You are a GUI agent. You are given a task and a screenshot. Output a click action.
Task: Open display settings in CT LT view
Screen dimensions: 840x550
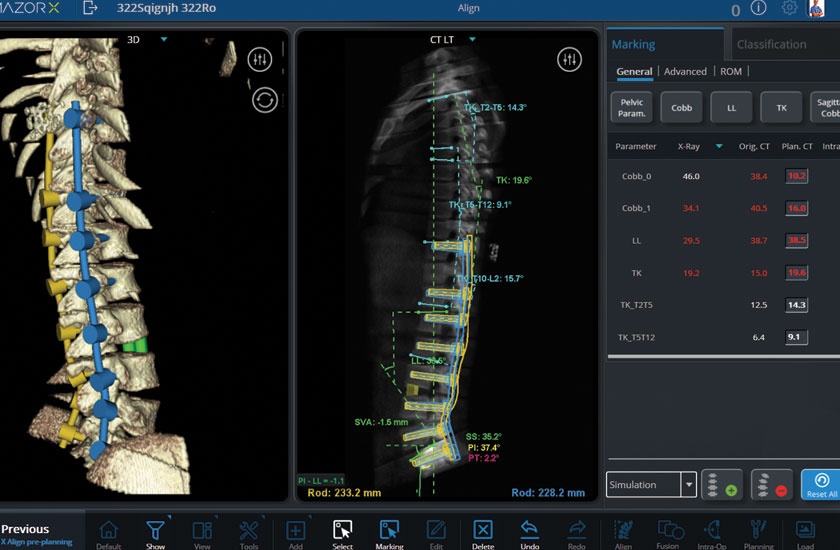click(569, 60)
